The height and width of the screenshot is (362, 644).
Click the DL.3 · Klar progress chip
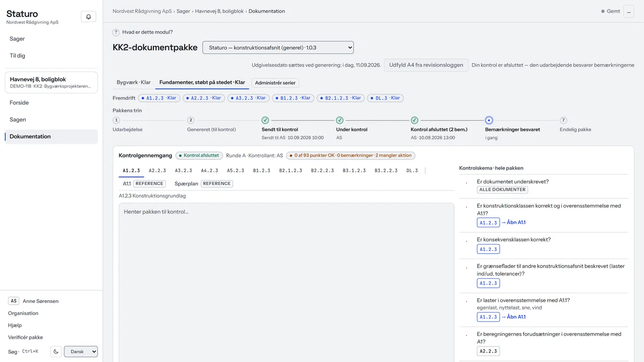[385, 98]
